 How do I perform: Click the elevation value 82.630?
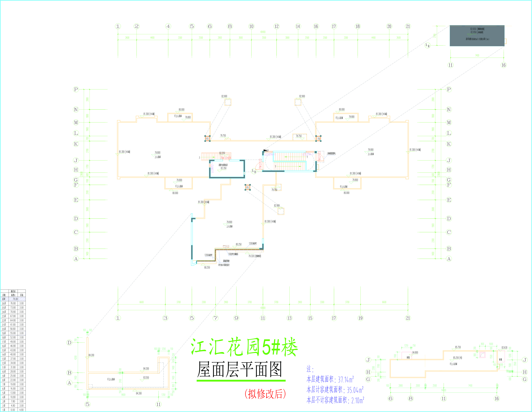505,348
